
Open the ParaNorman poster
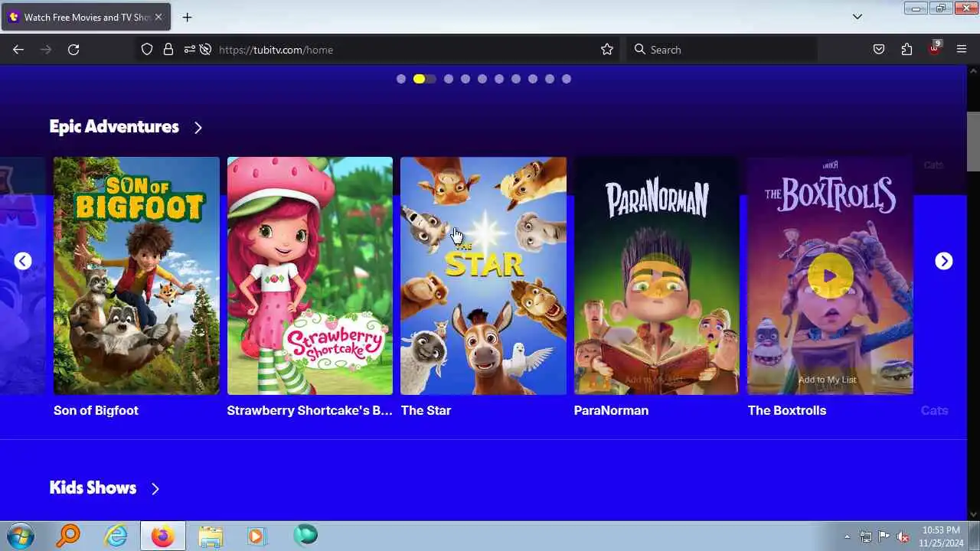click(x=657, y=275)
